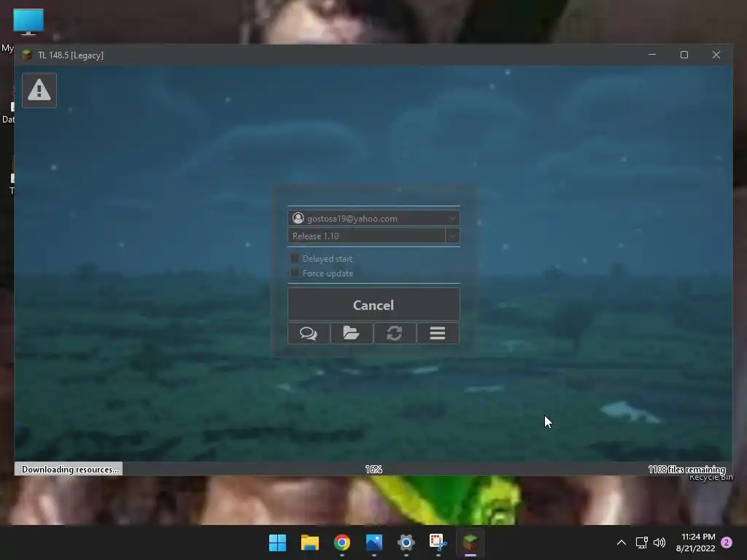Image resolution: width=747 pixels, height=560 pixels.
Task: Open the notification badge with 2
Action: (x=727, y=542)
